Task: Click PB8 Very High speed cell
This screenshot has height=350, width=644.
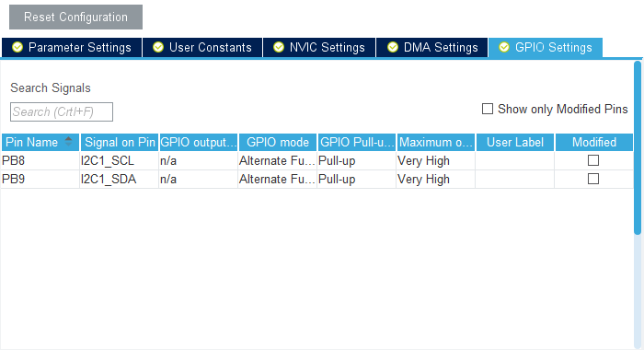Action: [436, 161]
